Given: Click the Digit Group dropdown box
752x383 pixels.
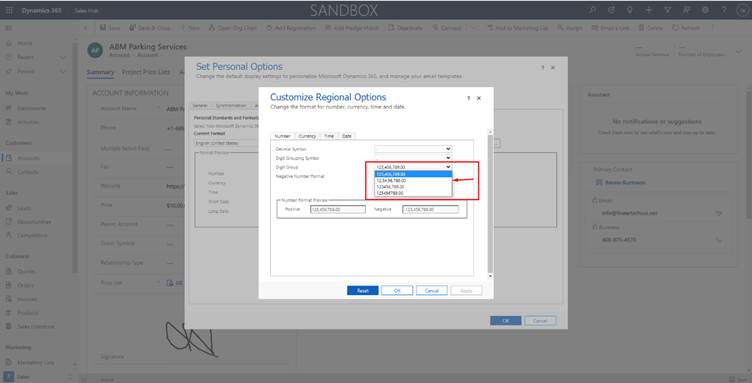Looking at the screenshot, I should 413,167.
